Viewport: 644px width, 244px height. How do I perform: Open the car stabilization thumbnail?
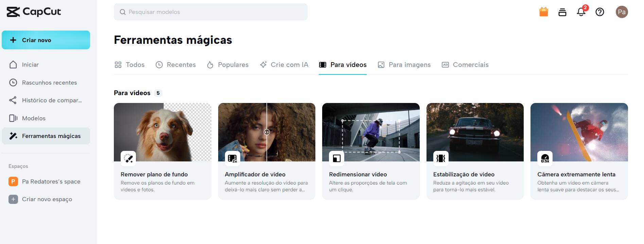(475, 132)
